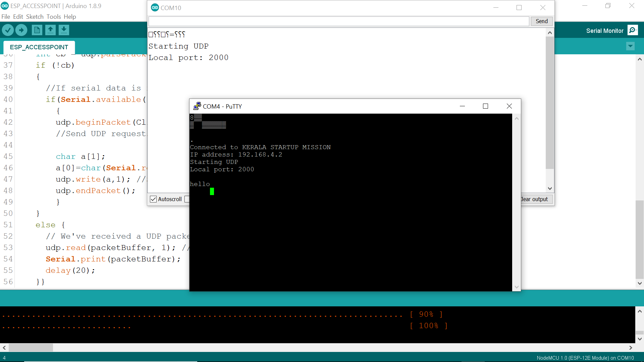Expand the tab dropdown arrow at right

(x=630, y=46)
